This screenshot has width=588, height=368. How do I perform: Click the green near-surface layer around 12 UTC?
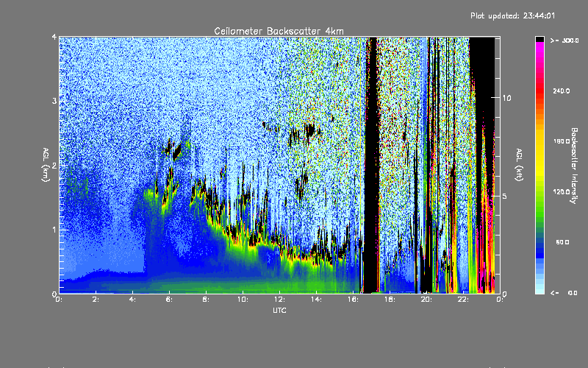pyautogui.click(x=279, y=284)
